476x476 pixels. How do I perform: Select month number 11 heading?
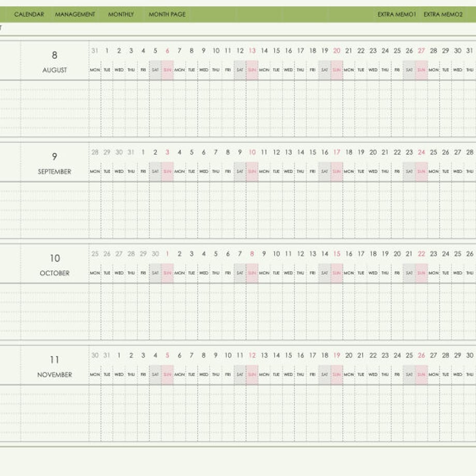(x=55, y=360)
